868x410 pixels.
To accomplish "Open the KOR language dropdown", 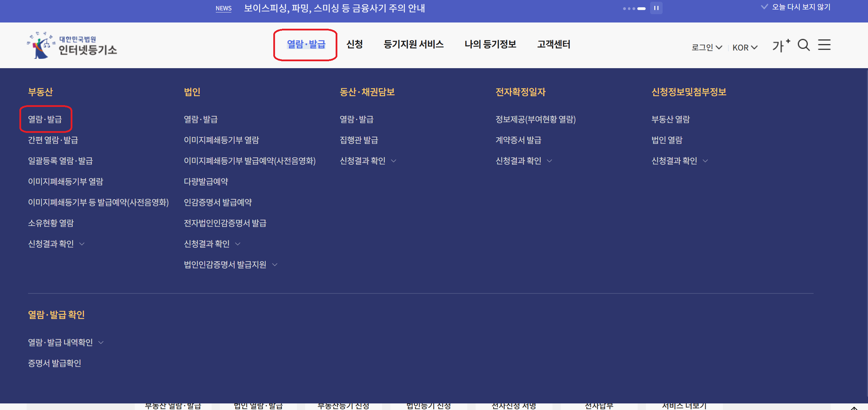I will [x=744, y=47].
